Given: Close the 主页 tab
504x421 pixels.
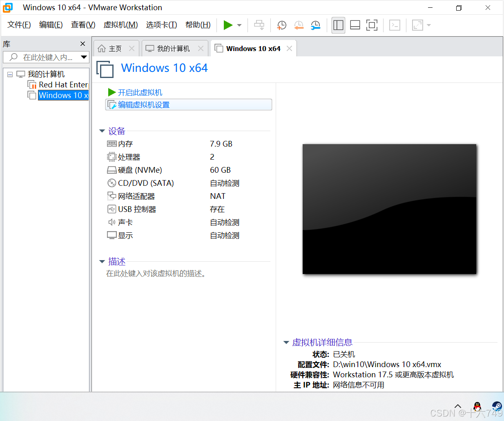Looking at the screenshot, I should [x=132, y=49].
